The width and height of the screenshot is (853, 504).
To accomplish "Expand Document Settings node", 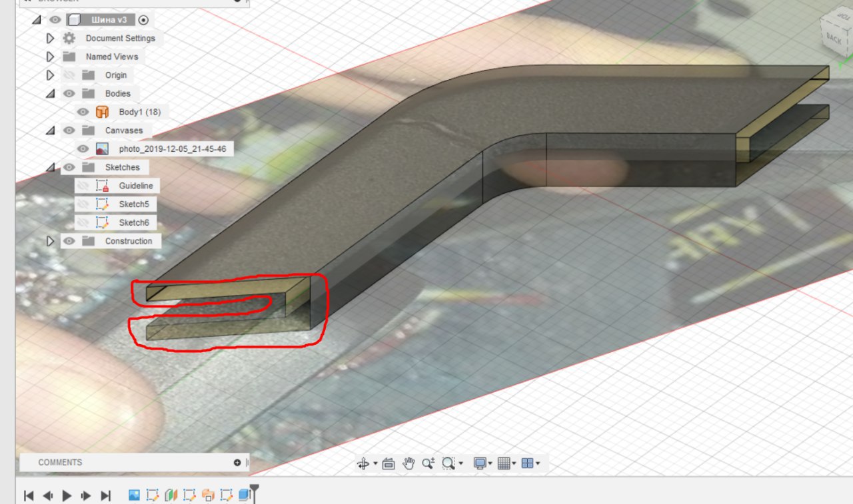I will [x=50, y=38].
